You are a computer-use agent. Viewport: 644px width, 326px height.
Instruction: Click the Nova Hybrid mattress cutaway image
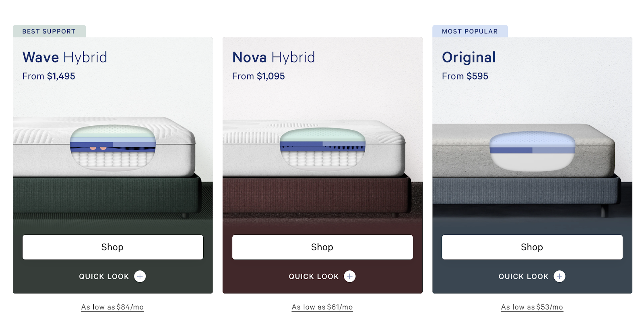pyautogui.click(x=322, y=148)
